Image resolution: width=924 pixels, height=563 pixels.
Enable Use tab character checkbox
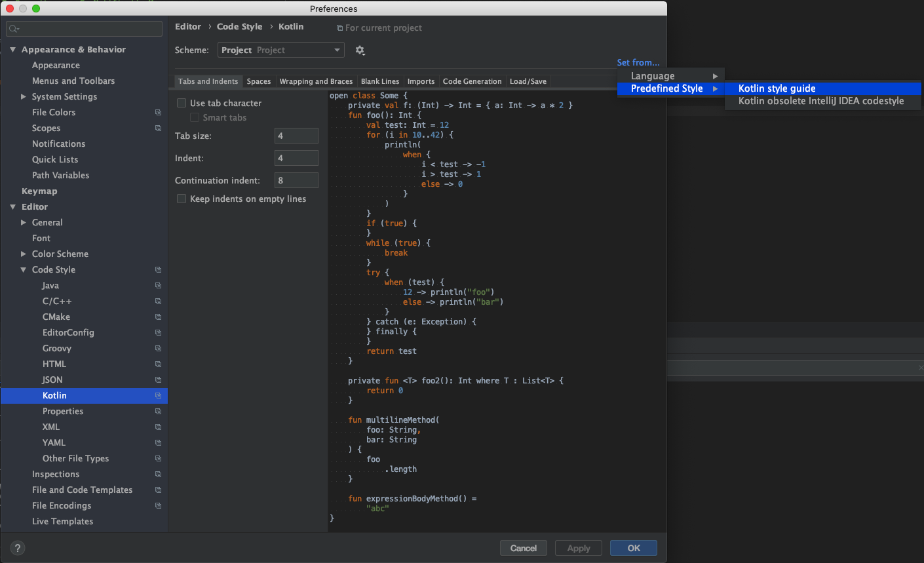click(x=182, y=104)
